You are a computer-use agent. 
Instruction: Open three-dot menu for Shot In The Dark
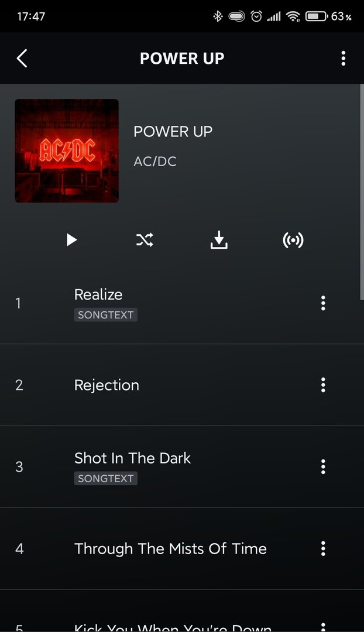coord(323,467)
